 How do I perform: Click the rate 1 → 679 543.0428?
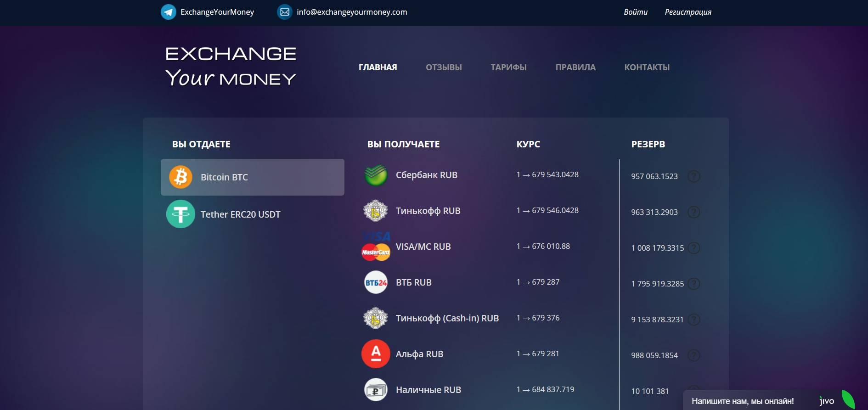point(547,174)
